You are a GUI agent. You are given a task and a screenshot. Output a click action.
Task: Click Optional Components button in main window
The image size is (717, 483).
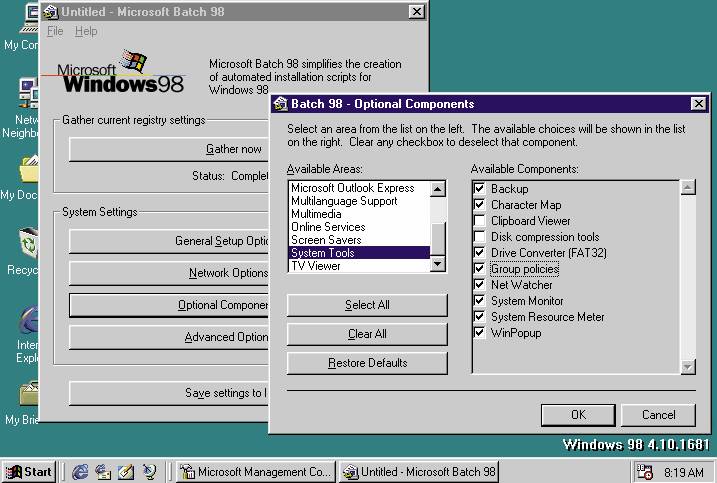coord(169,305)
